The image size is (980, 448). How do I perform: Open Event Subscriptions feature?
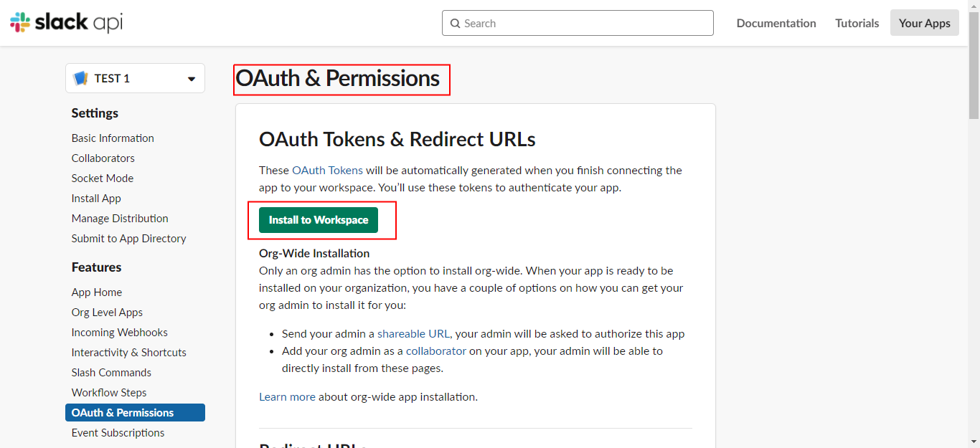tap(118, 432)
